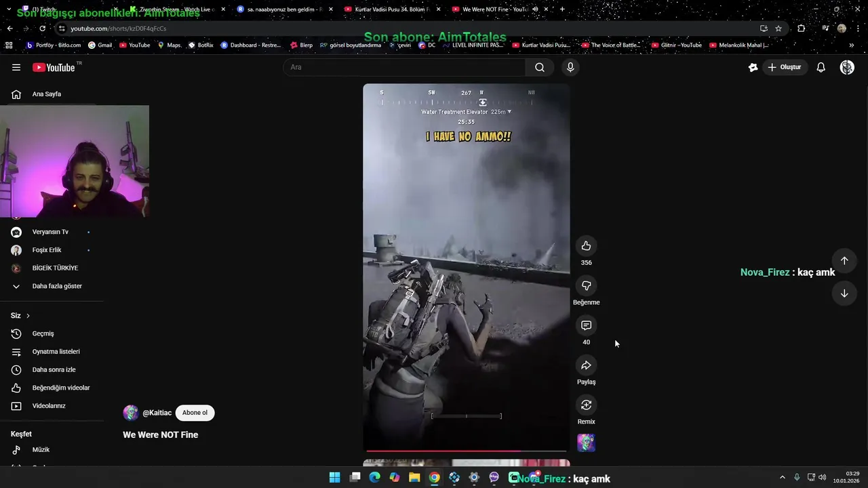Open the sound source thumbnail below Remix
Viewport: 868px width, 488px height.
[x=587, y=443]
